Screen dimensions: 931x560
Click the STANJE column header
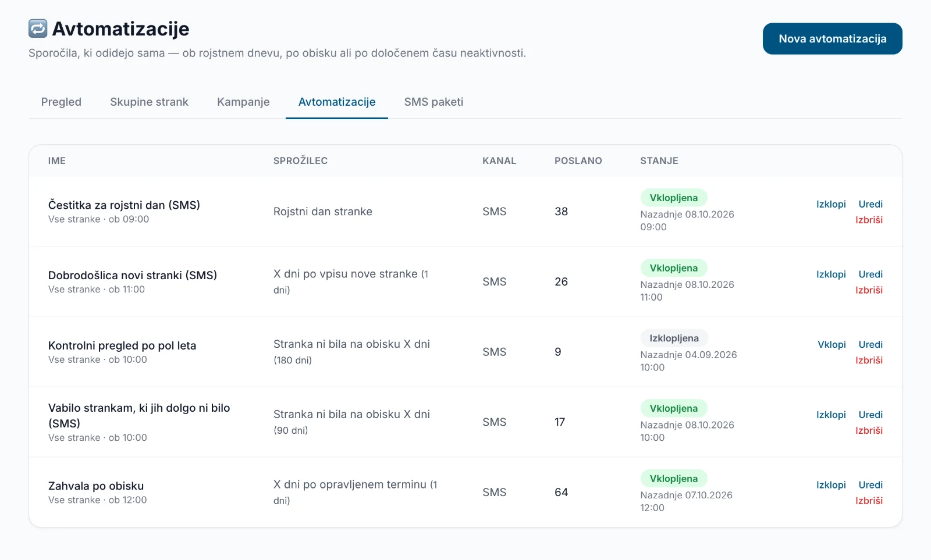[x=659, y=161]
